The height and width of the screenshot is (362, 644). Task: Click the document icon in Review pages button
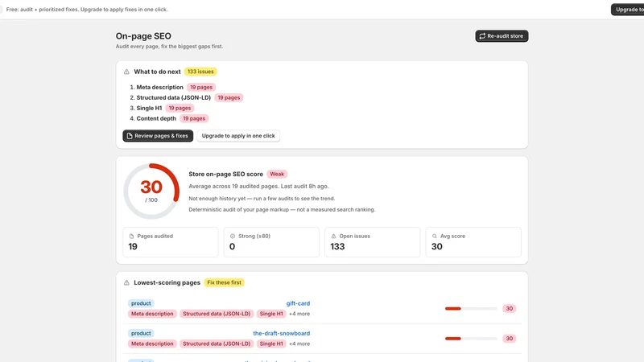point(130,136)
